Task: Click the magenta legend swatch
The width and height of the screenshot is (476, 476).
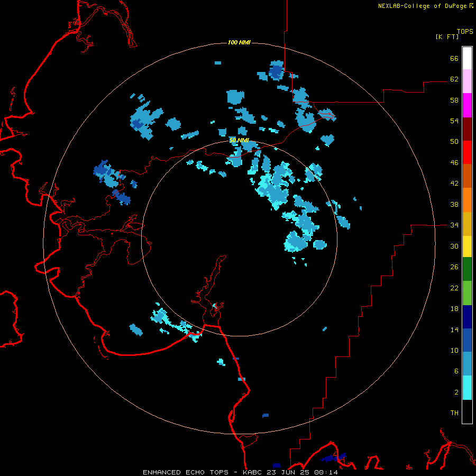Action: pos(467,105)
